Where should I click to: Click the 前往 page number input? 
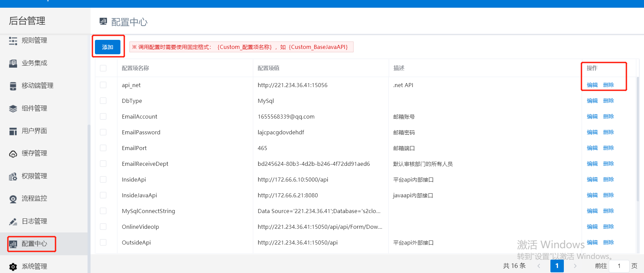pyautogui.click(x=619, y=266)
